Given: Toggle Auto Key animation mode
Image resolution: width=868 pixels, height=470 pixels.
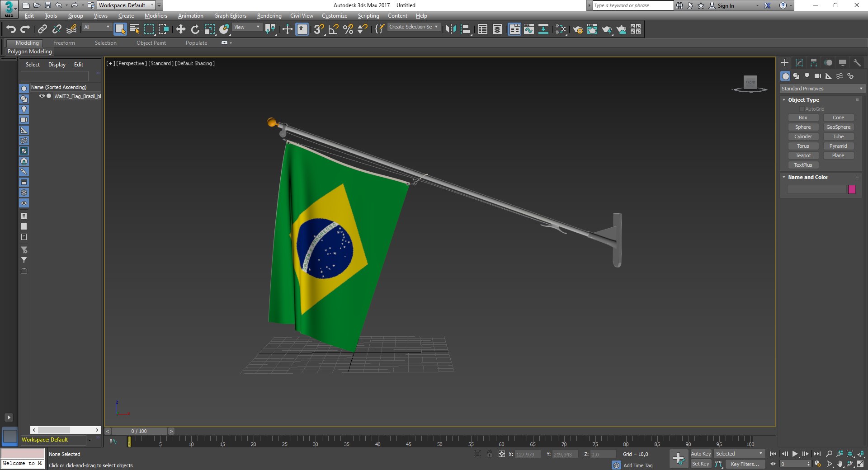Looking at the screenshot, I should click(701, 454).
